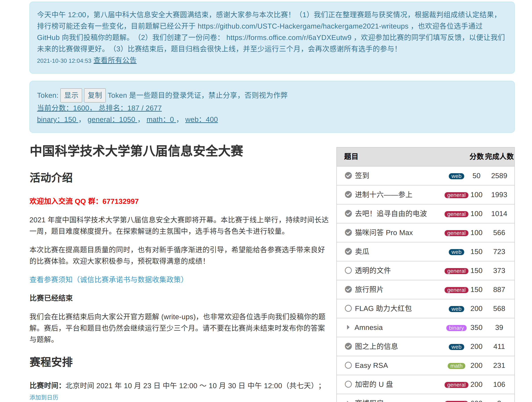The height and width of the screenshot is (402, 532).
Task: Click 添加到日历 calendar link
Action: coord(44,397)
